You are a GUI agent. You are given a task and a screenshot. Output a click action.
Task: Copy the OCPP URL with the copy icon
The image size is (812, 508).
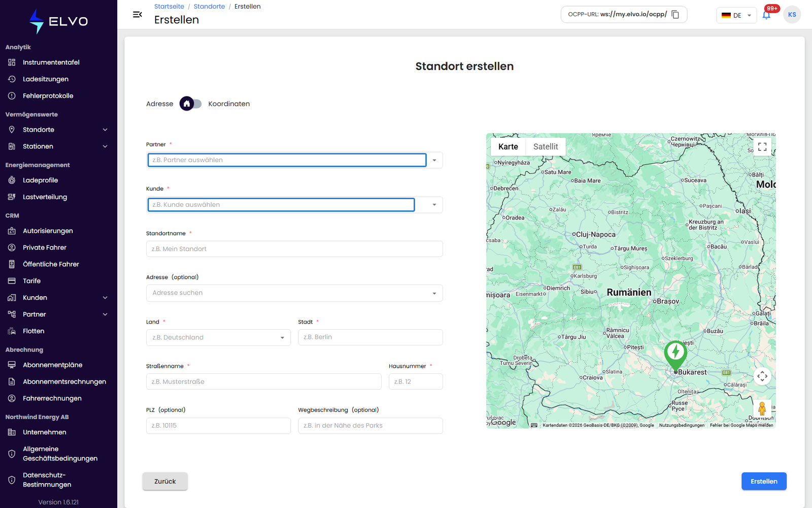tap(675, 14)
